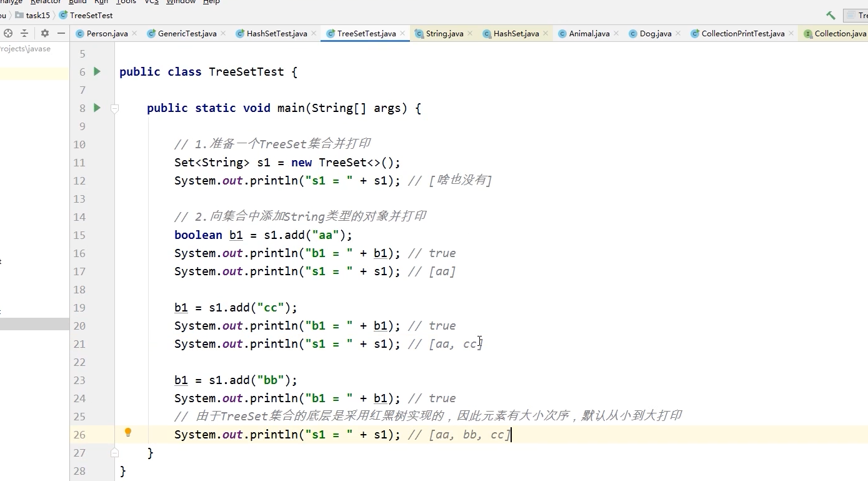Open the HashSet.java tab

516,34
